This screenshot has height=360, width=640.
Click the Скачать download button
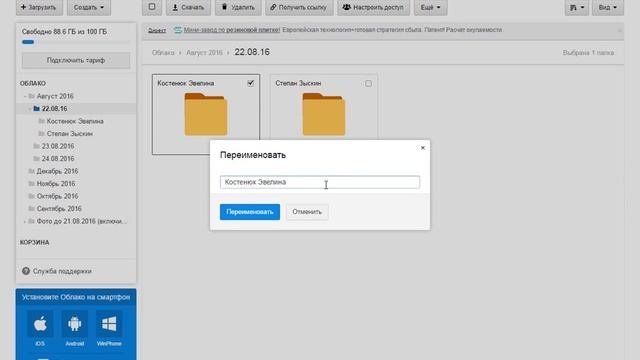pyautogui.click(x=188, y=7)
